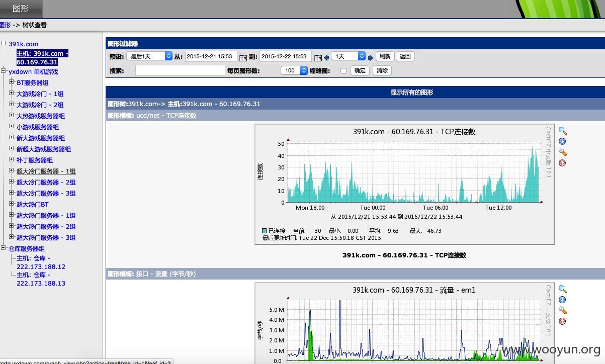Open the TCP连接数 graph image

(404, 184)
